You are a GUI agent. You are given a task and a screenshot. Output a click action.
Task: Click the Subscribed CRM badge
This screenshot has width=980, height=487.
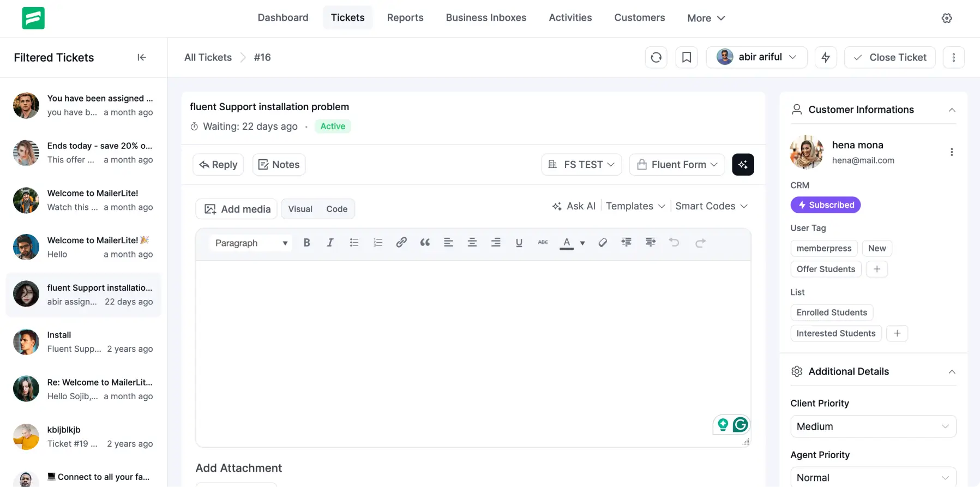click(826, 205)
